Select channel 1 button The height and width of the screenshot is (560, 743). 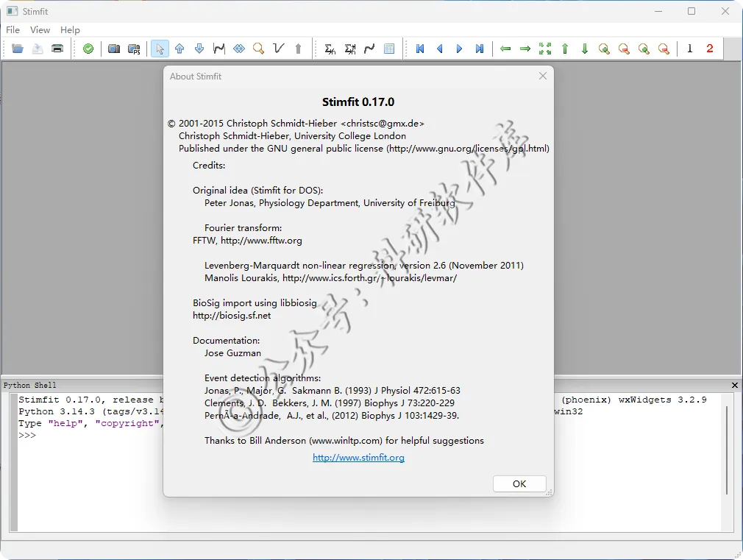click(x=690, y=49)
